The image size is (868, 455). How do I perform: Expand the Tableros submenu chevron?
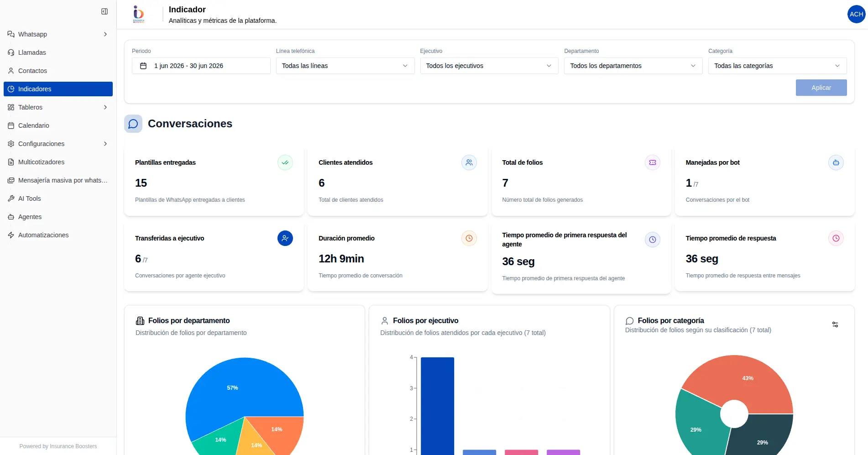tap(105, 107)
